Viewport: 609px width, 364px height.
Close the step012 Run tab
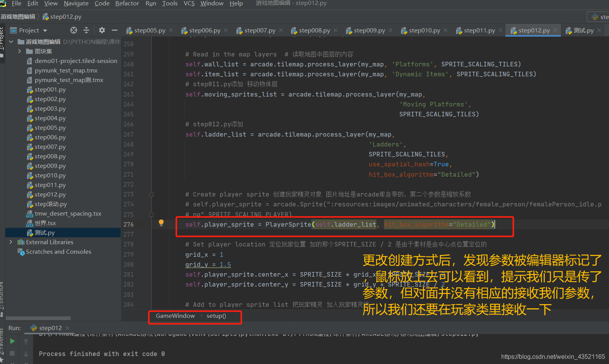coord(67,328)
